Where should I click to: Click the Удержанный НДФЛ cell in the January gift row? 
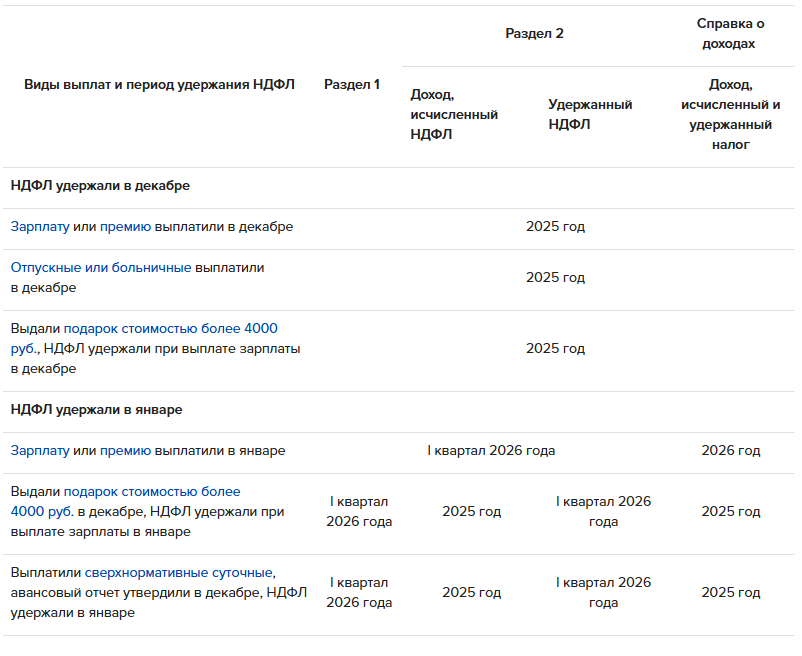click(603, 512)
